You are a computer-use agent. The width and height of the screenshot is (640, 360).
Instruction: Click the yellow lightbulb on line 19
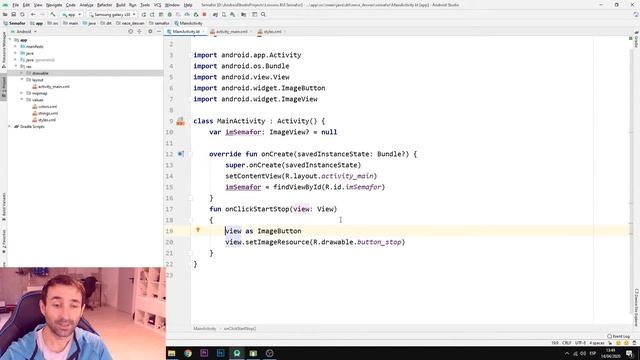[198, 230]
